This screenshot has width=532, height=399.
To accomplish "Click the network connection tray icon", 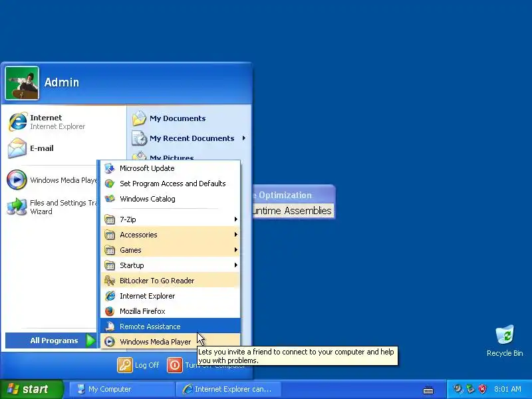I will (x=470, y=389).
